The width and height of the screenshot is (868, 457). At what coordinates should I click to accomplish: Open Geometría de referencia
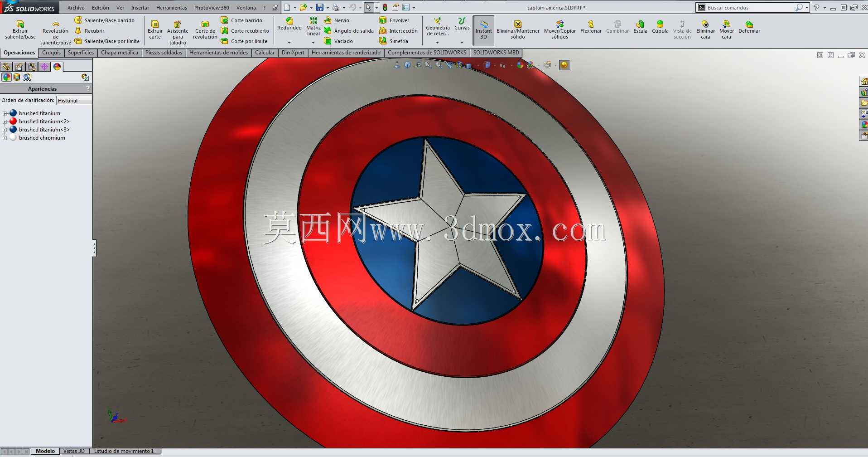438,27
